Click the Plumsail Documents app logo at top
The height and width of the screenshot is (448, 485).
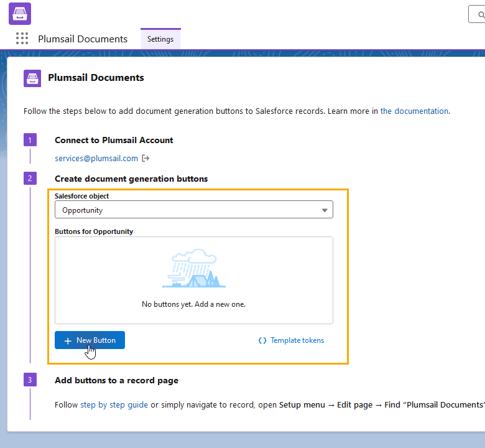coord(20,14)
